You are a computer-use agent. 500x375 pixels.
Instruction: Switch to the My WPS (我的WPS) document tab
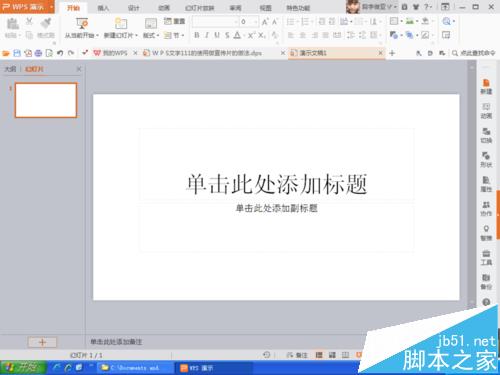click(111, 53)
